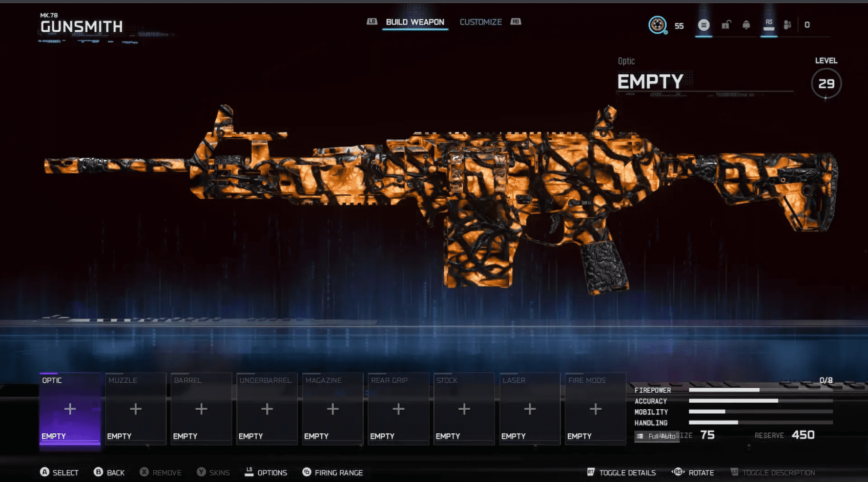This screenshot has width=868, height=482.
Task: Add an attachment to the Muzzle slot
Action: tap(135, 409)
